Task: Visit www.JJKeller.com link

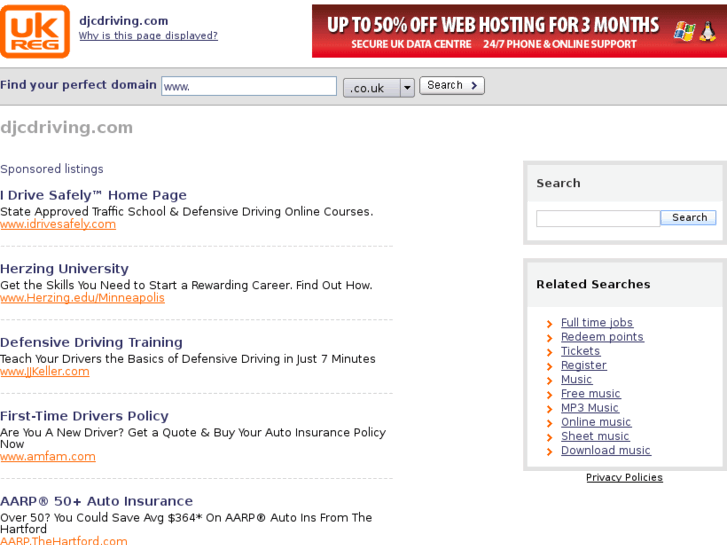Action: click(x=45, y=371)
